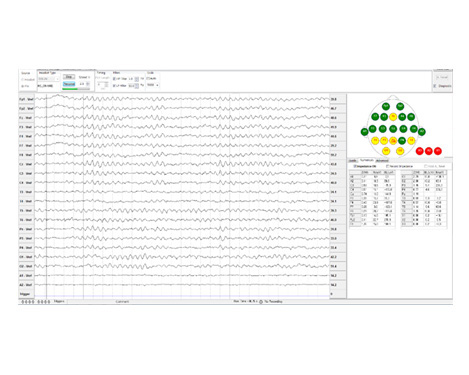Click the A2 ear electrode circle
Screen dimensions: 469x375
pos(422,132)
